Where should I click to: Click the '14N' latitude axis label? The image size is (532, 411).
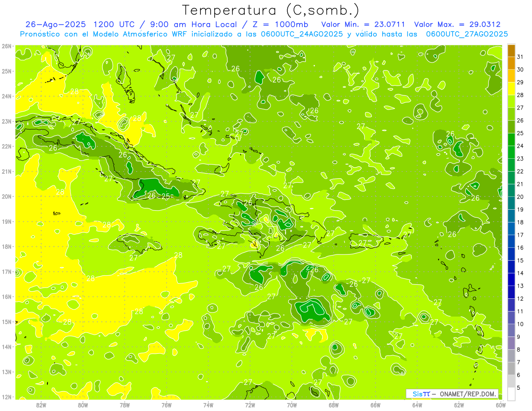click(6, 347)
